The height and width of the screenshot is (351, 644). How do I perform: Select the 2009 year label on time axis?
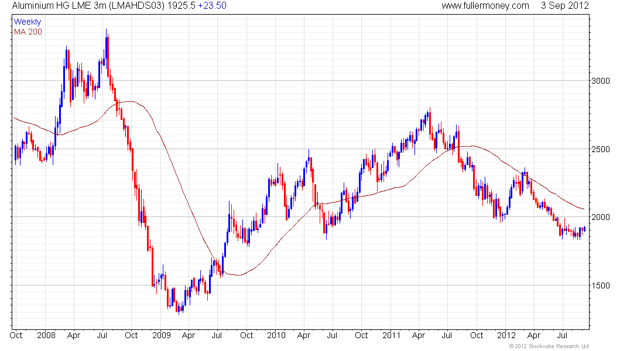[x=161, y=335]
